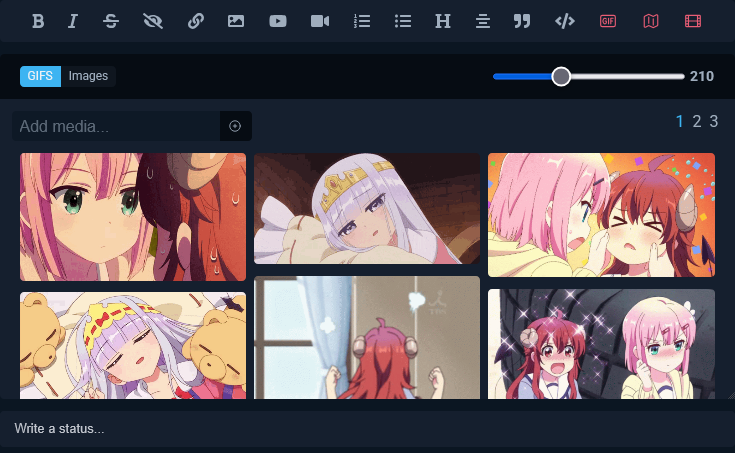Switch to the Images tab
Viewport: 735px width, 453px height.
click(88, 76)
